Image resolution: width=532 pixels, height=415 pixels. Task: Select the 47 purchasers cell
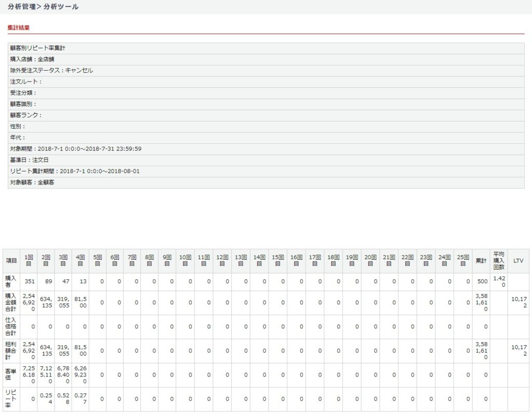pyautogui.click(x=63, y=282)
